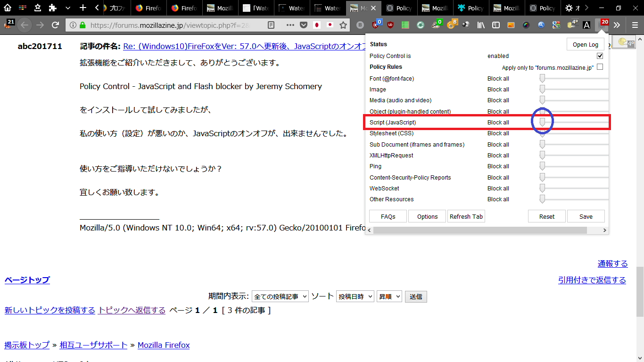Show more toolbar items via overflow chevron
Viewport: 644px width, 362px height.
pos(617,25)
